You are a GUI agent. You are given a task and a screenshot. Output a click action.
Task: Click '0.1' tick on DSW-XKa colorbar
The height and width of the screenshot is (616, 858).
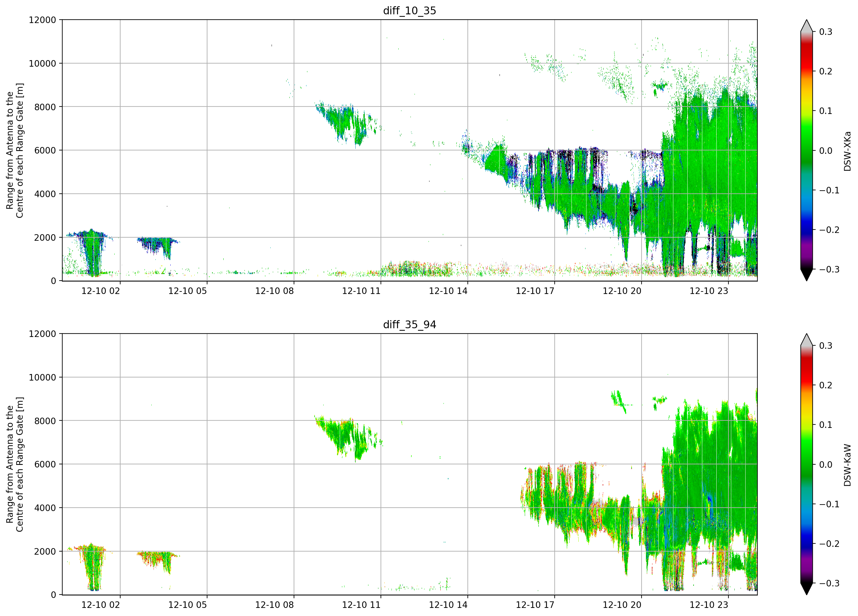pyautogui.click(x=826, y=111)
